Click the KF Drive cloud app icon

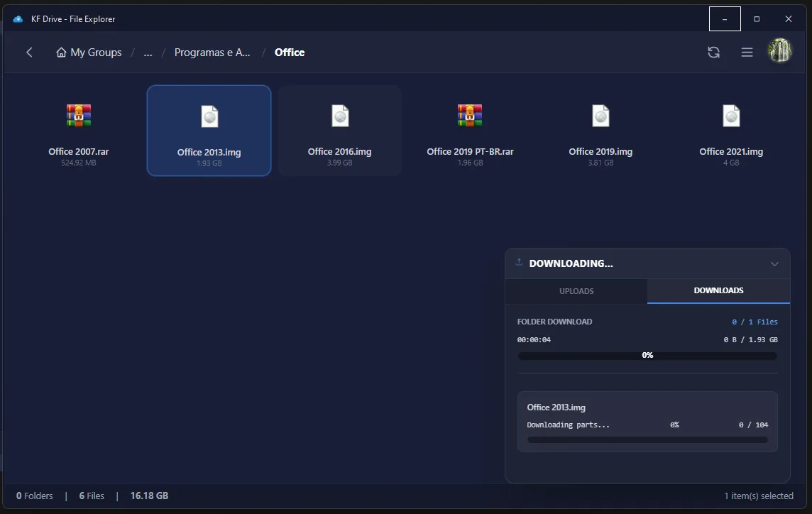click(18, 19)
